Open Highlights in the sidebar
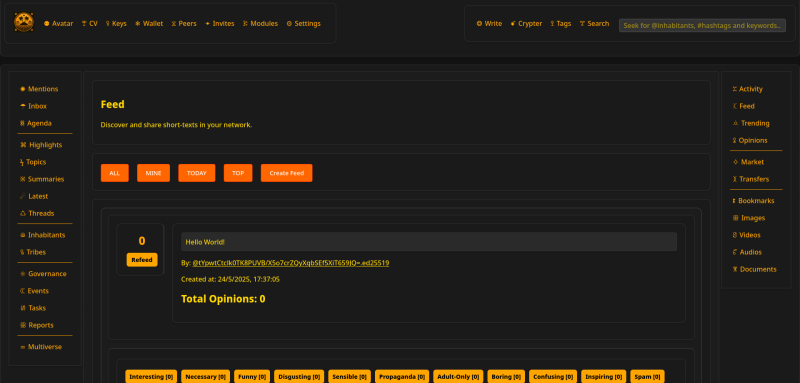Screen dimensions: 800x383 point(41,145)
